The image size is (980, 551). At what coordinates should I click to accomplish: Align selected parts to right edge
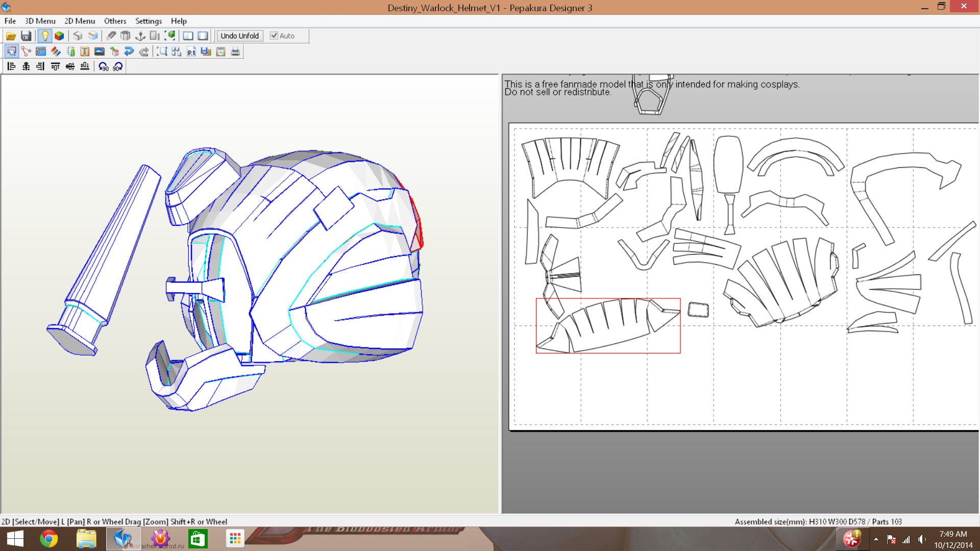pyautogui.click(x=41, y=66)
